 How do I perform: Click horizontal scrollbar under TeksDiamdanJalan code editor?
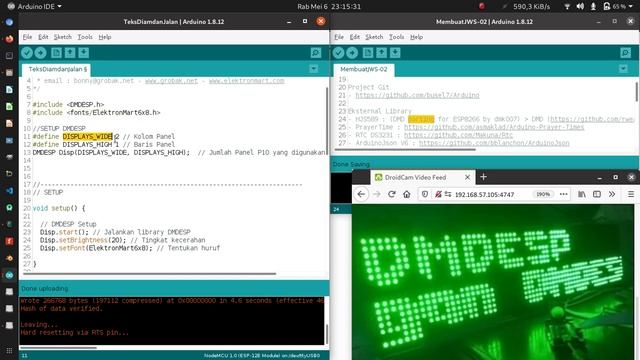[149, 274]
